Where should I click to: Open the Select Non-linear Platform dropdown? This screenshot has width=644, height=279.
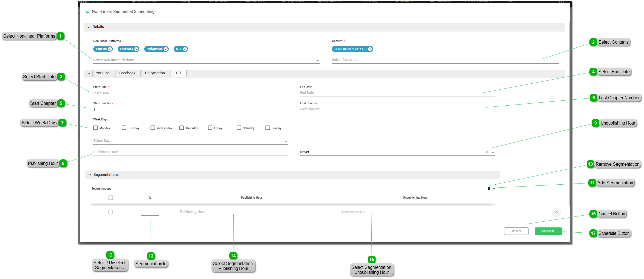point(318,60)
